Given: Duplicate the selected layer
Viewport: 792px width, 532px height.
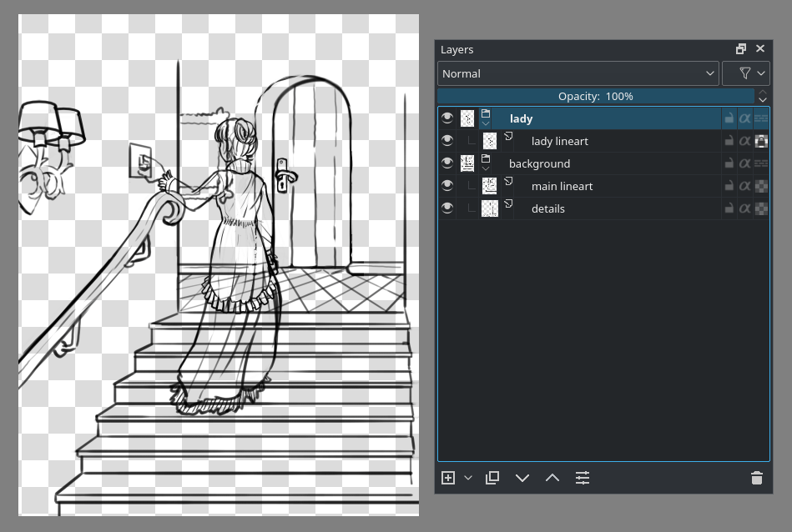Looking at the screenshot, I should pyautogui.click(x=492, y=477).
